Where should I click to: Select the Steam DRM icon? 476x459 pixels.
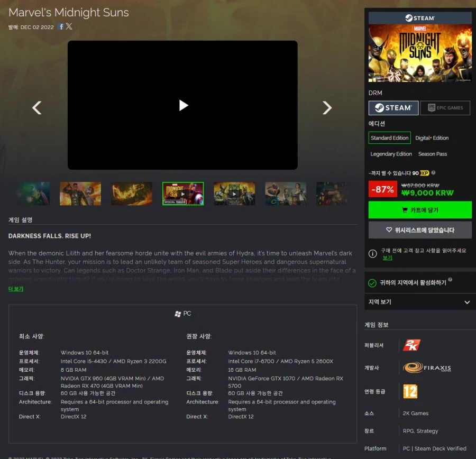[x=393, y=108]
